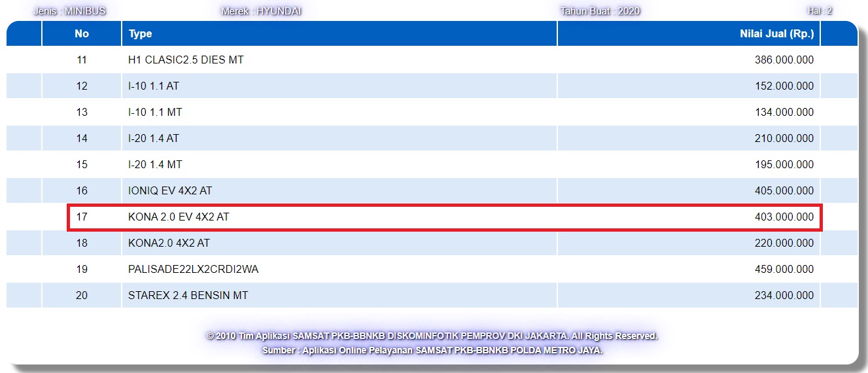Screen dimensions: 868x373
Task: Click type "H1 CLASIC2.5 DIES MT"
Action: point(186,60)
